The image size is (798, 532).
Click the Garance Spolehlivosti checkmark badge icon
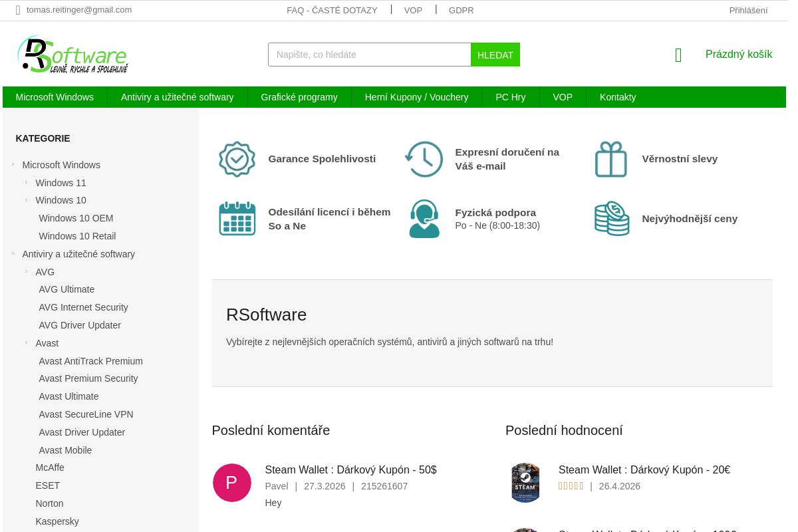pos(237,159)
